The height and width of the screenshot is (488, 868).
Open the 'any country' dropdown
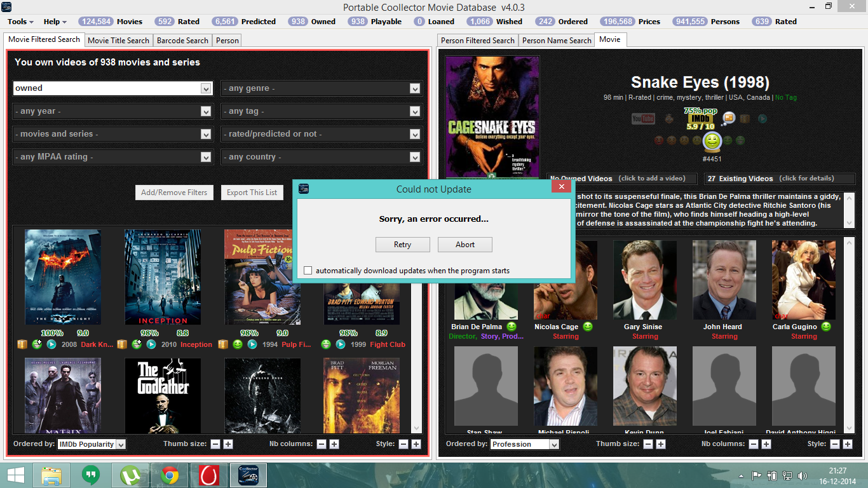322,157
